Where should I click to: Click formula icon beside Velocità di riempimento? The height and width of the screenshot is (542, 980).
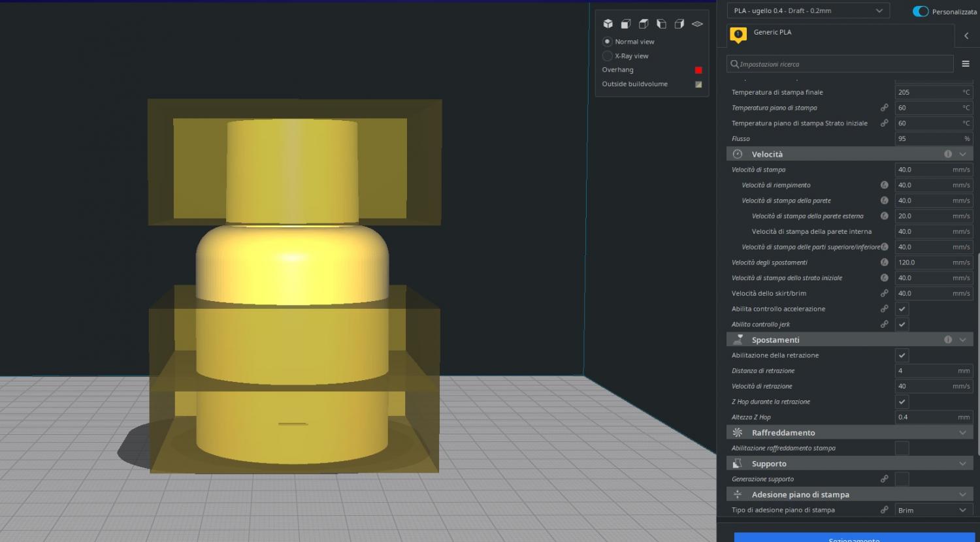tap(884, 185)
